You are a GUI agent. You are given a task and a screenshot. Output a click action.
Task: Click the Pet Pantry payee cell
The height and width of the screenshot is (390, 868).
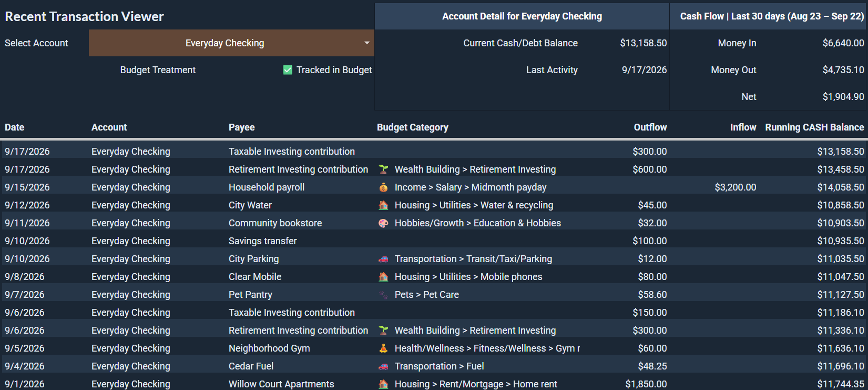pos(250,295)
